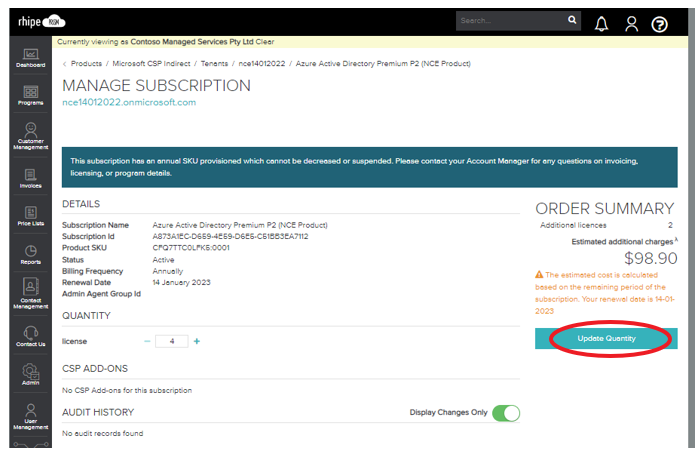Viewport: 698px width, 458px height.
Task: Click the back chevron before Products
Action: click(x=65, y=64)
